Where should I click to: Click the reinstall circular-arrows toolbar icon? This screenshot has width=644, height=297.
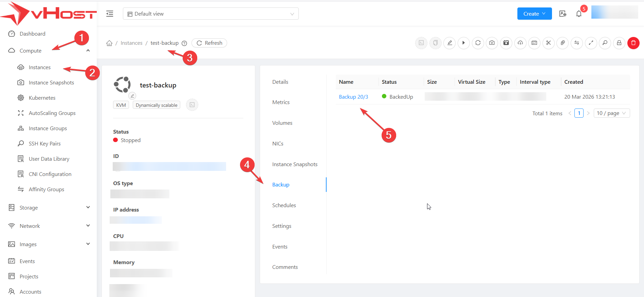point(478,43)
